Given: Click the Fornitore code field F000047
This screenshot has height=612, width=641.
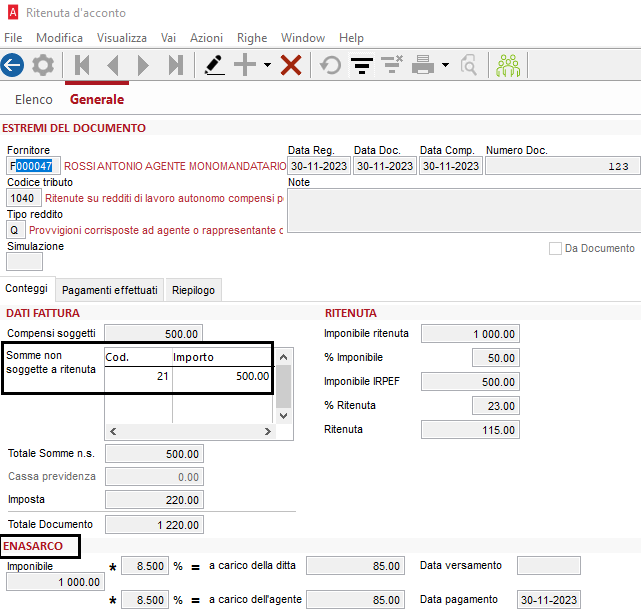Looking at the screenshot, I should (33, 166).
